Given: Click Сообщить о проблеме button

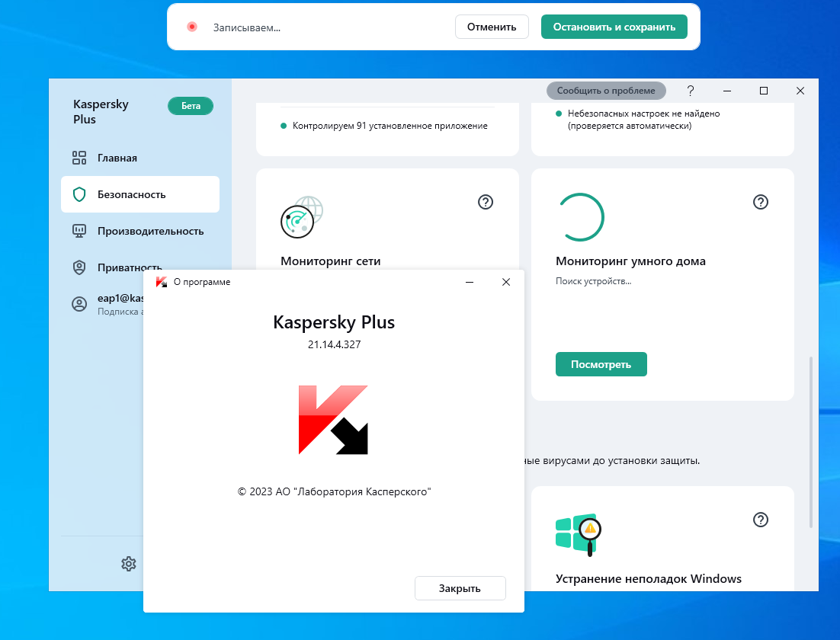Looking at the screenshot, I should pos(606,91).
